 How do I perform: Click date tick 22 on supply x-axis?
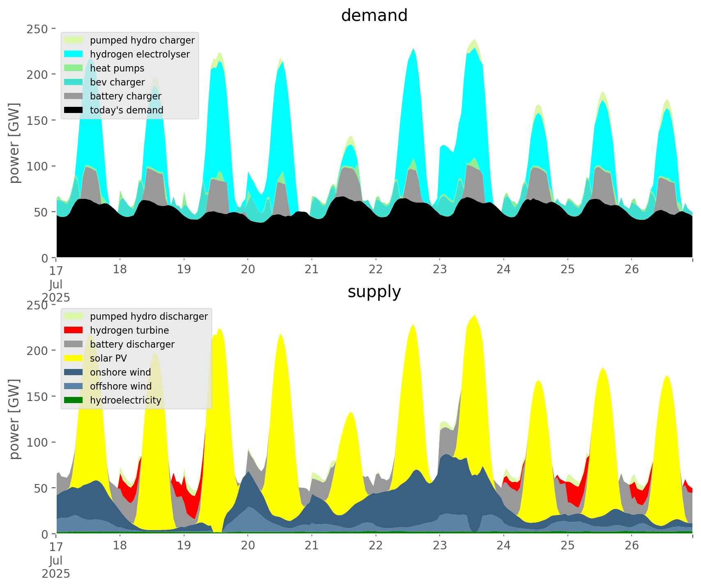click(x=376, y=546)
